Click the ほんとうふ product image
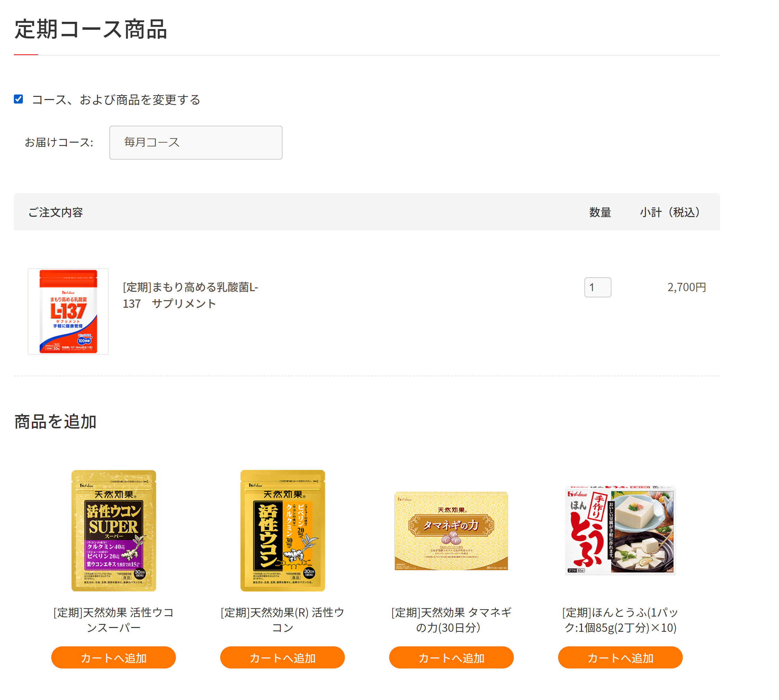 pos(620,531)
